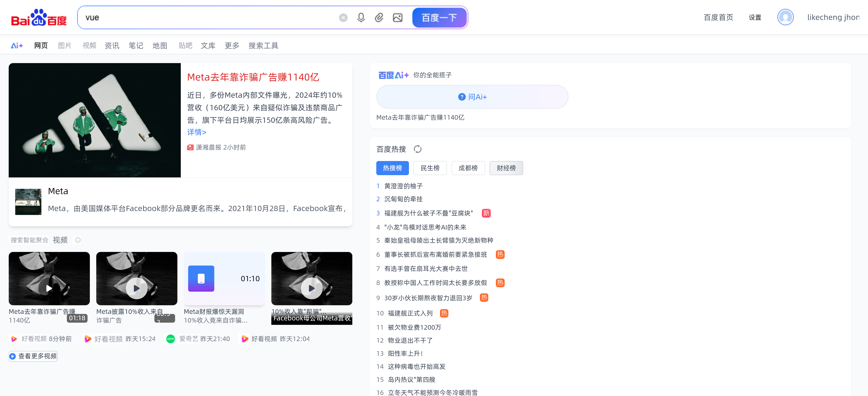Switch to the 民生榜 list

430,168
